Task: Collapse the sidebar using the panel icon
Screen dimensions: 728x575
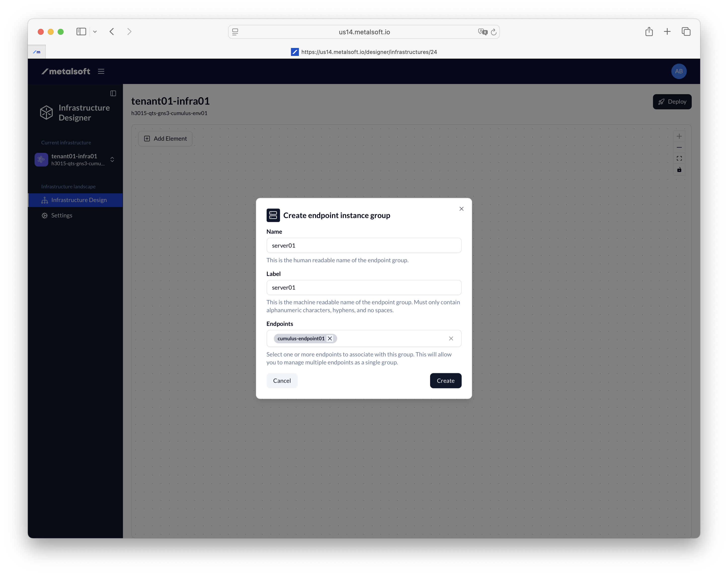Action: [113, 93]
